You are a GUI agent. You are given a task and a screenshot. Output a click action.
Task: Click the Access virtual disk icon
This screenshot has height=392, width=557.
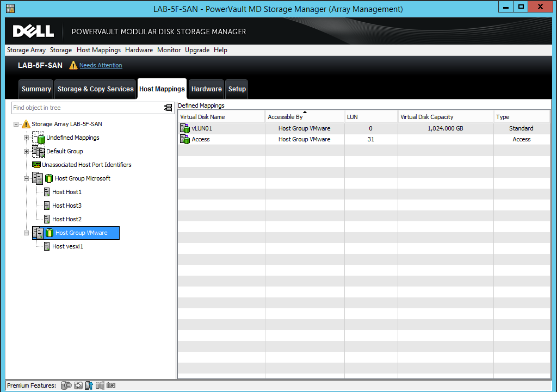(185, 139)
